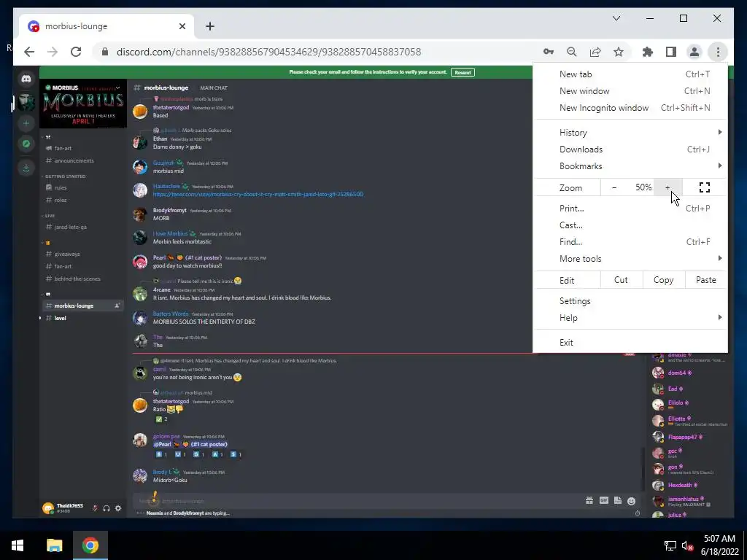
Task: Click Chrome saved password key icon
Action: coord(549,52)
